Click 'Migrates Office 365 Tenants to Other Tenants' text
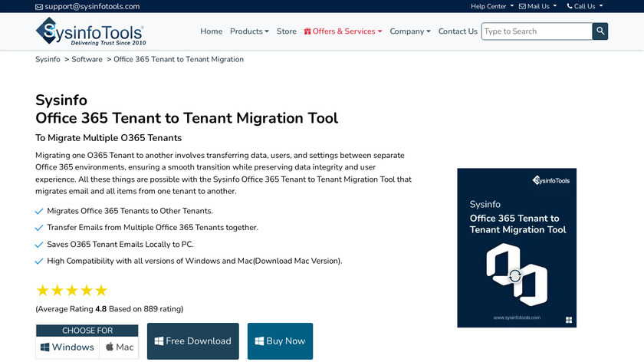 130,211
